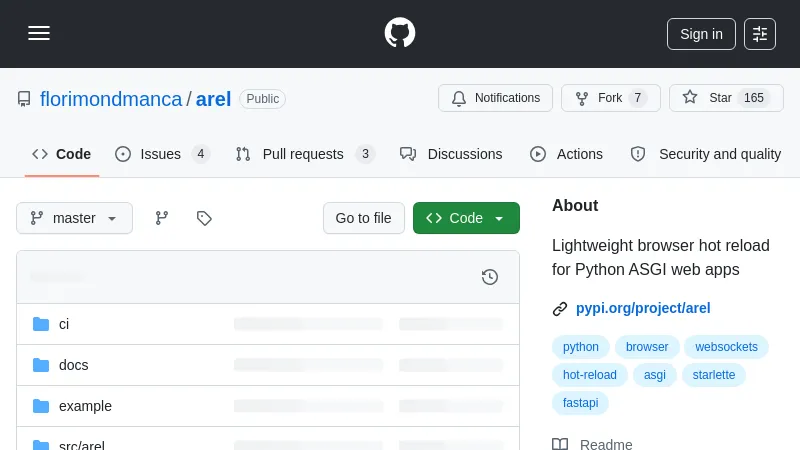800x450 pixels.
Task: Switch to the Pull requests tab
Action: [x=302, y=154]
